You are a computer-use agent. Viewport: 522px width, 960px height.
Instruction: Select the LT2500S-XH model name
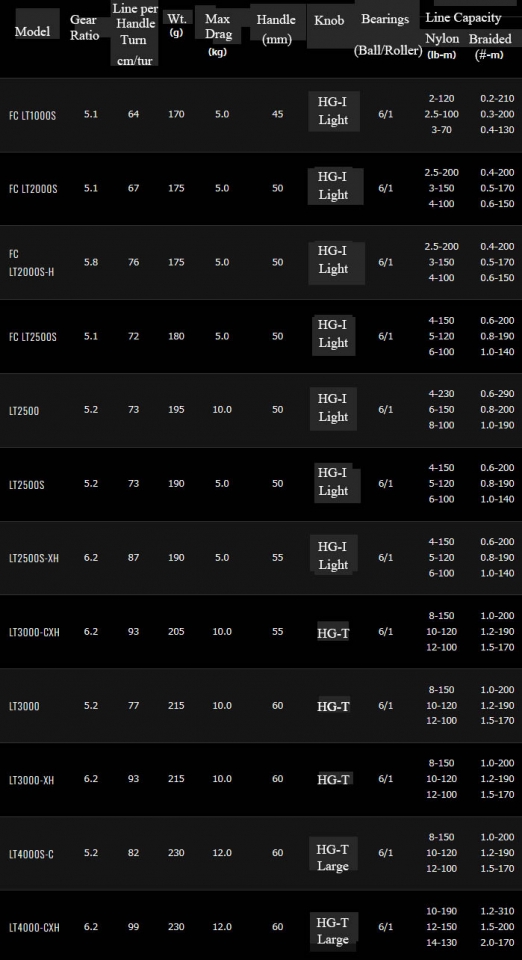34,558
